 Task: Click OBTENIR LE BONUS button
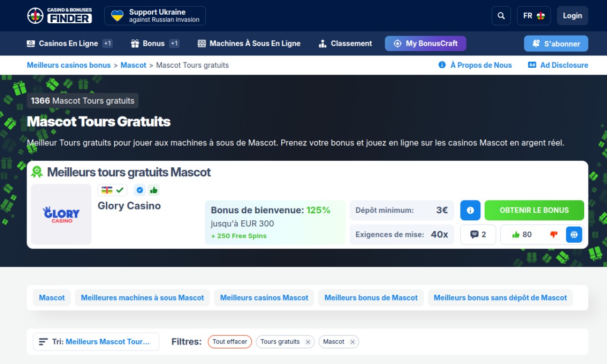534,210
